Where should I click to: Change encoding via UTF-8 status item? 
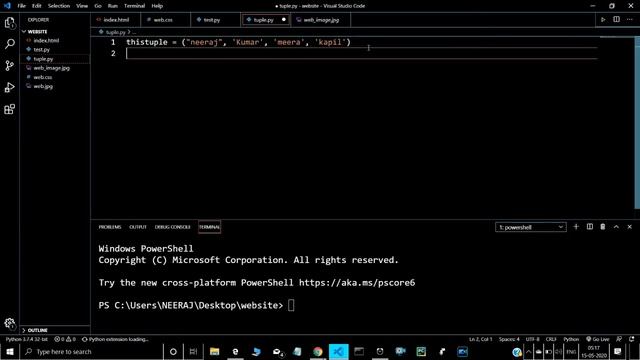(x=532, y=339)
